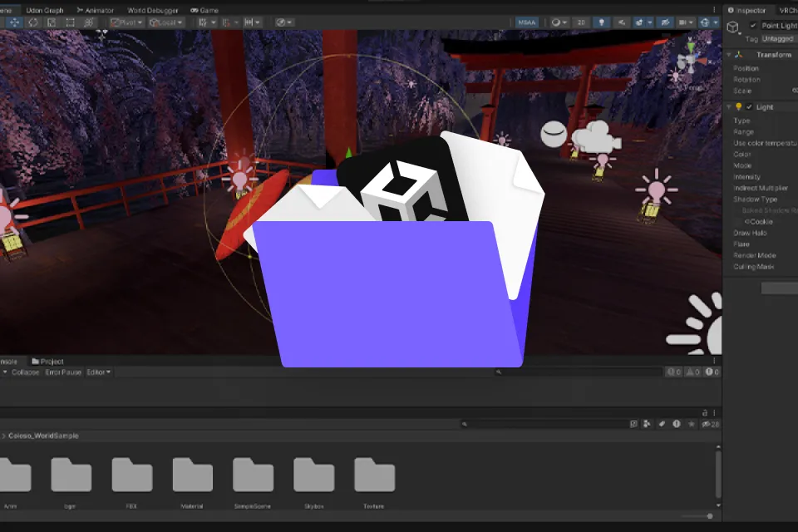Click the Culling Mask property label

[753, 267]
